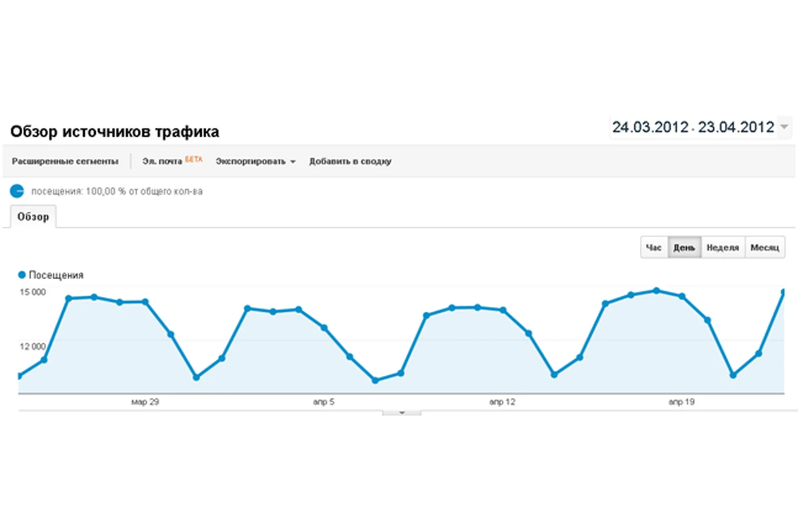Click the blue circle segment icon near посещения
The height and width of the screenshot is (532, 798).
pos(17,191)
